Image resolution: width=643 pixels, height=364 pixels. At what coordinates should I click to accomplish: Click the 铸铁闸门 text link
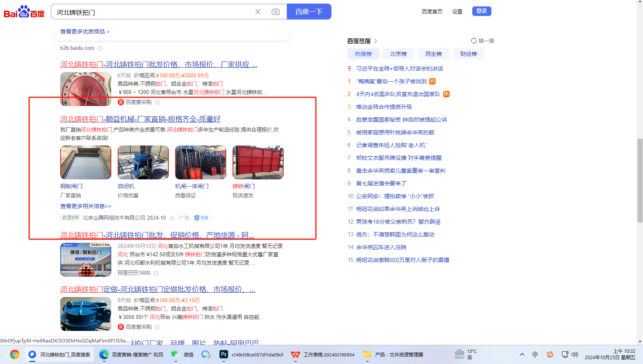point(244,186)
